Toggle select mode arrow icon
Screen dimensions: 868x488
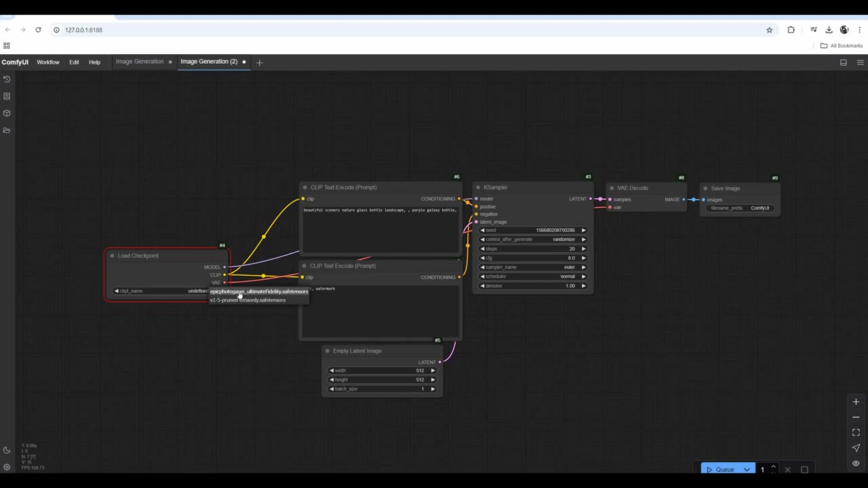pos(856,448)
